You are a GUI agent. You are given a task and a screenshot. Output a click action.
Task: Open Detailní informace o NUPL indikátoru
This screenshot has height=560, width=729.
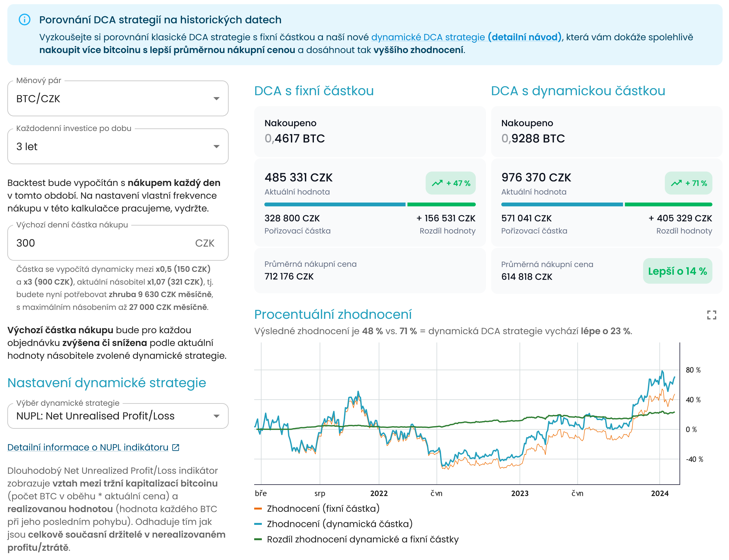pyautogui.click(x=88, y=447)
